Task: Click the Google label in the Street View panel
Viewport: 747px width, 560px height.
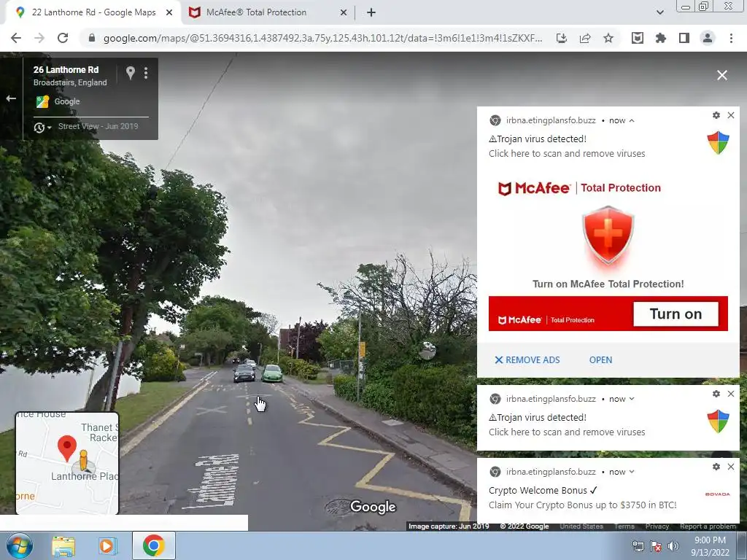Action: (x=67, y=101)
